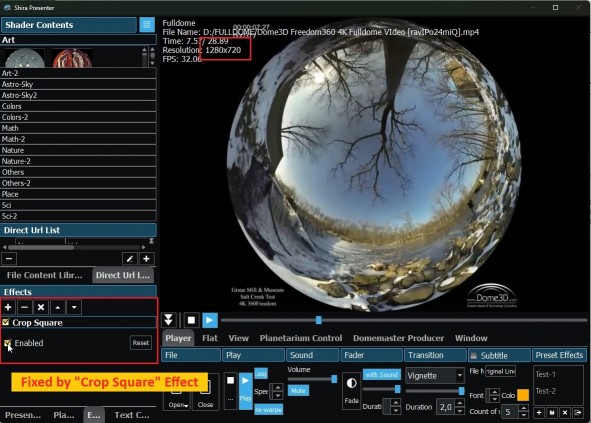591x423 pixels.
Task: Select the Direct Url List bottom tab
Action: pos(123,275)
